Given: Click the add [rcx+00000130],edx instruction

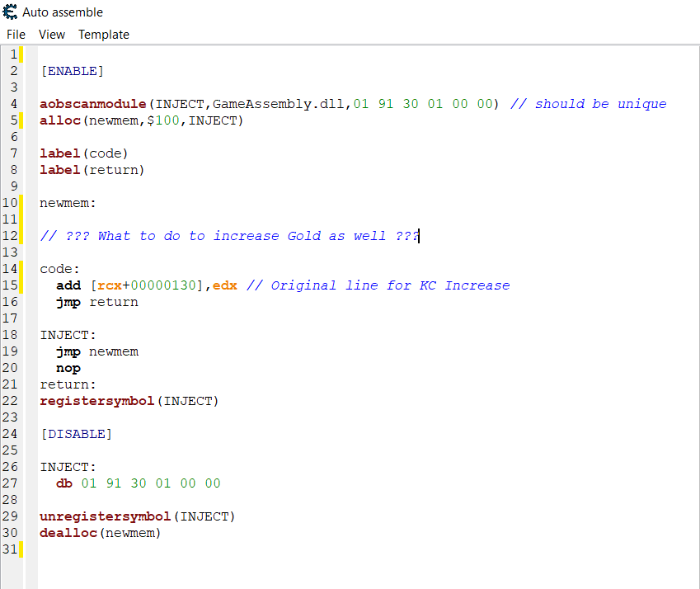Looking at the screenshot, I should (148, 285).
